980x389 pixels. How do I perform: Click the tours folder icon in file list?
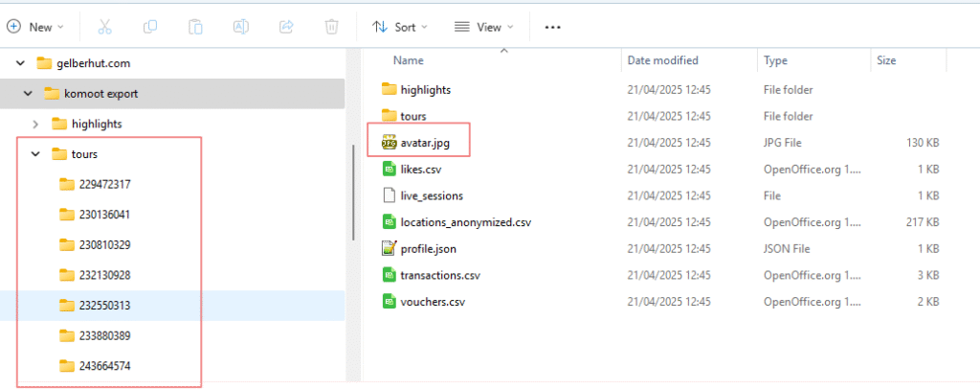pyautogui.click(x=390, y=116)
